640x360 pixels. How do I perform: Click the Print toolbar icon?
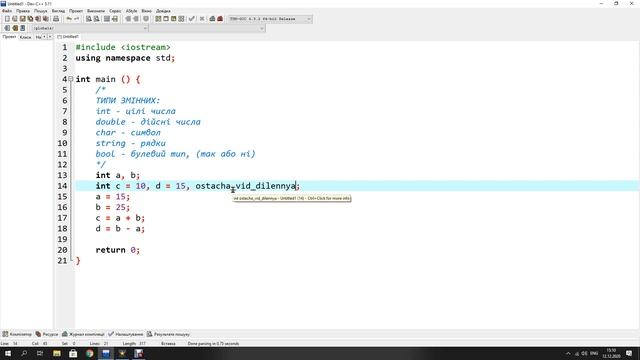tap(56, 19)
